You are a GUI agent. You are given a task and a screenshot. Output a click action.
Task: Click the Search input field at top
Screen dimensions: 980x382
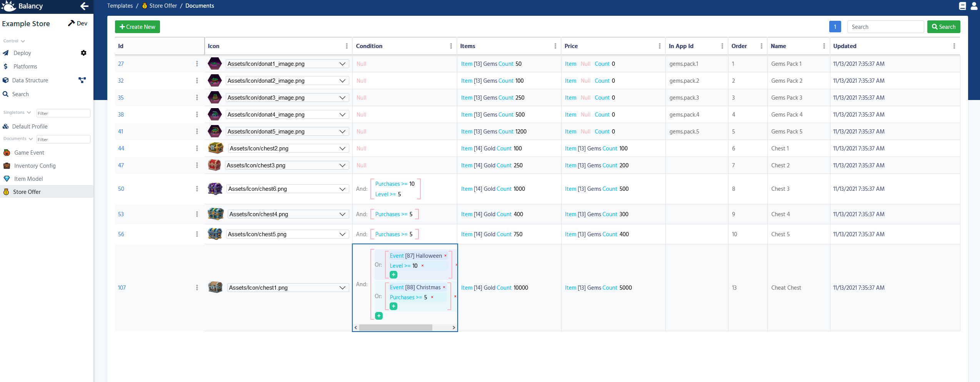click(885, 27)
